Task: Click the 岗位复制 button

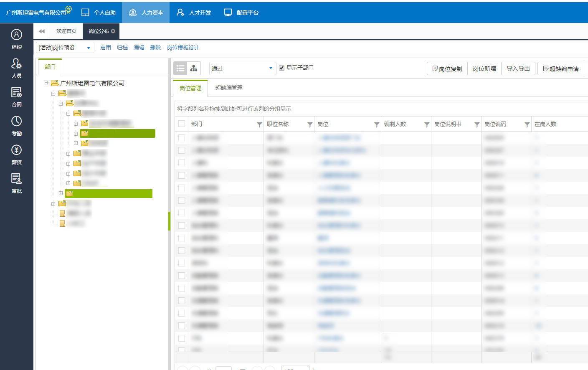Action: [447, 68]
